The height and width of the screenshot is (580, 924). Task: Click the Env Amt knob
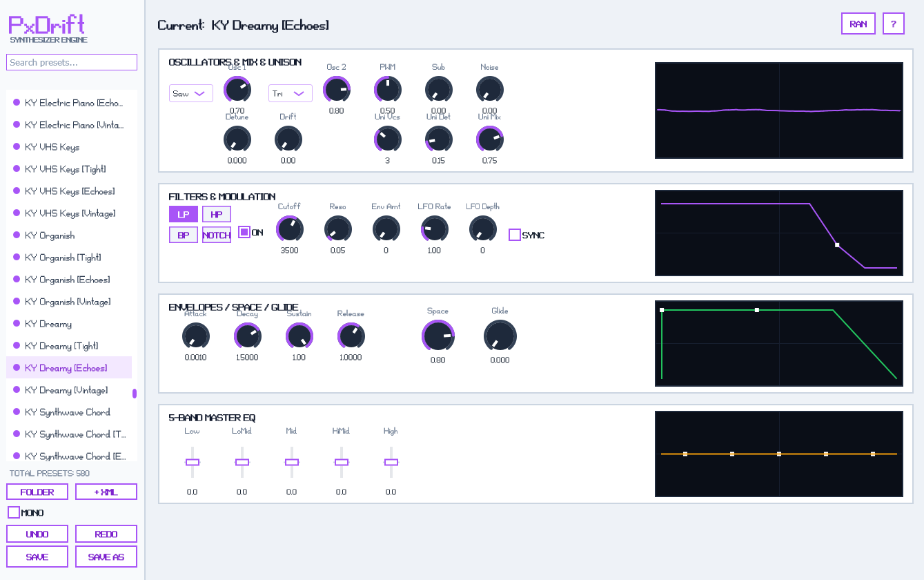pyautogui.click(x=386, y=229)
